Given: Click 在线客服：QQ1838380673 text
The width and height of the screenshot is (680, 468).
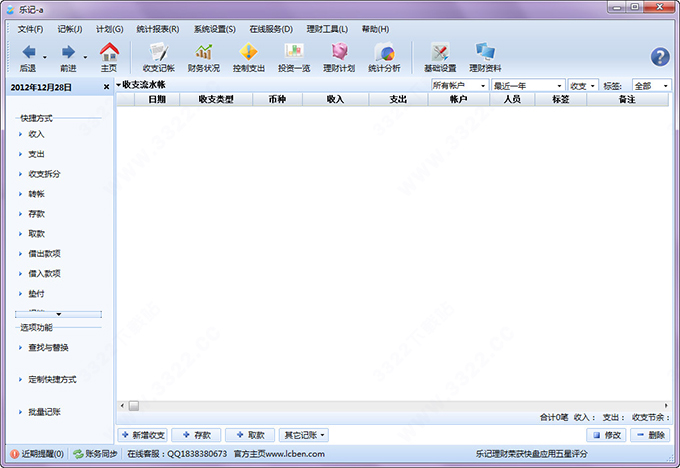Looking at the screenshot, I should tap(177, 454).
